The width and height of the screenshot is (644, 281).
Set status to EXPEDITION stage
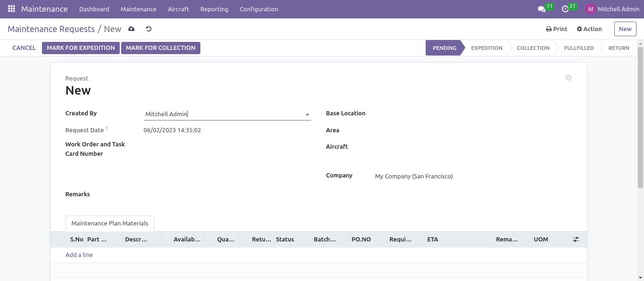point(487,48)
